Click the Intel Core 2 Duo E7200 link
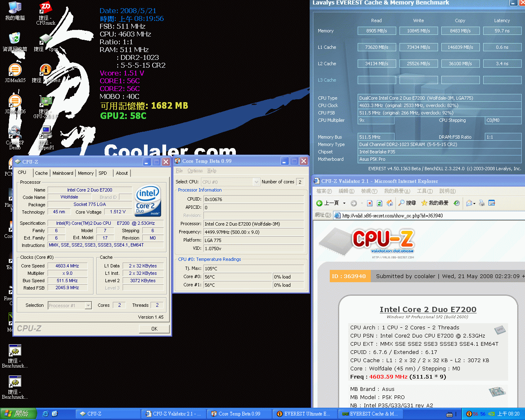The image size is (525, 420). click(428, 309)
